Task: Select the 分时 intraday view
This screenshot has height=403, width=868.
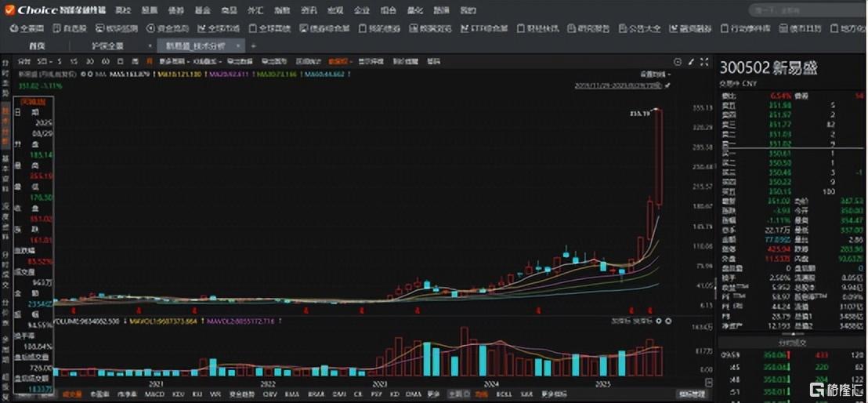Action: [x=24, y=61]
